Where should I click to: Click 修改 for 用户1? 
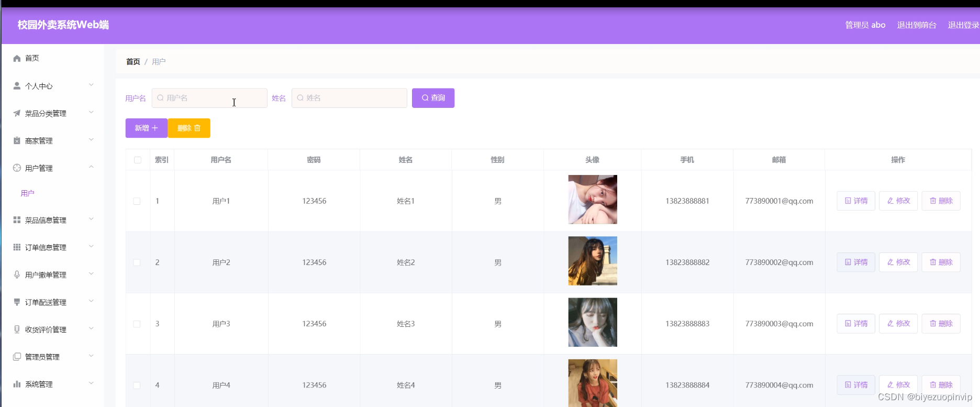pyautogui.click(x=898, y=201)
